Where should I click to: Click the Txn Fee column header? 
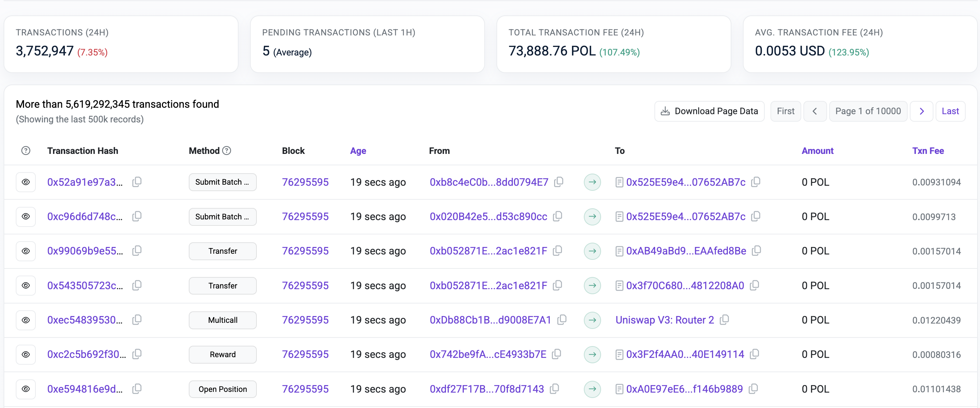tap(927, 151)
